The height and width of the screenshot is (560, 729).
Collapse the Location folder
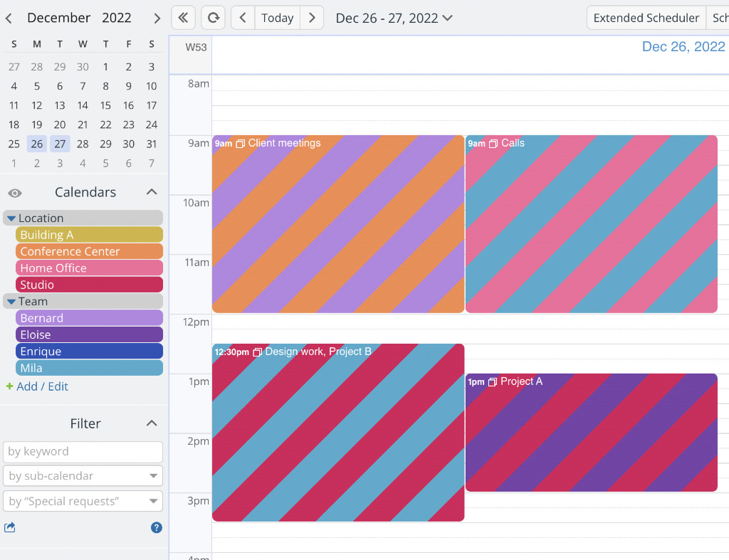11,218
